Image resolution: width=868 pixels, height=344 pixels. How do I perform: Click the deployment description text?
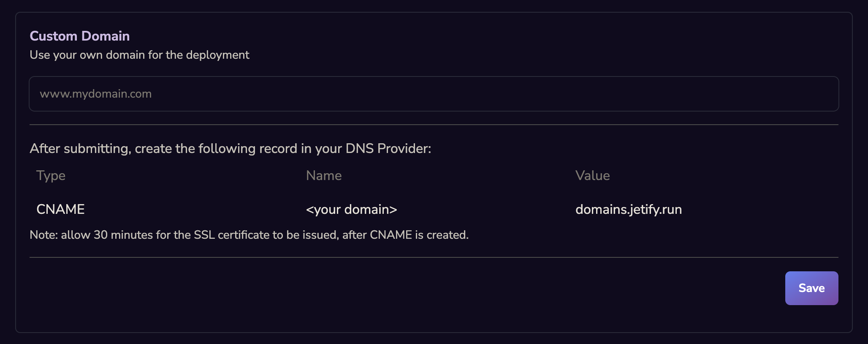[139, 55]
